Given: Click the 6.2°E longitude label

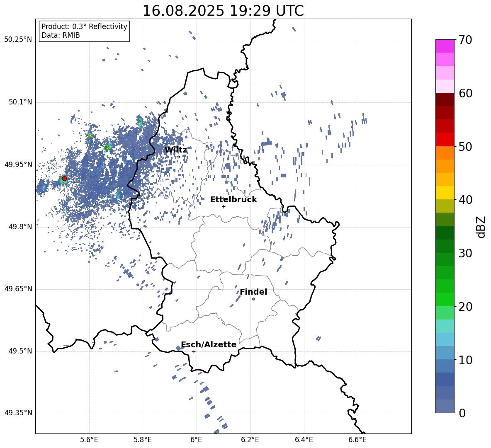Looking at the screenshot, I should tap(250, 440).
